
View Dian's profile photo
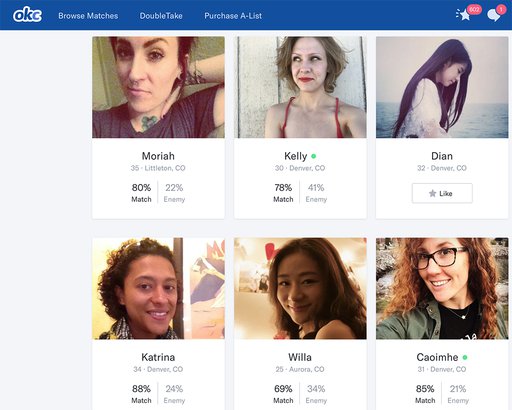coord(442,87)
